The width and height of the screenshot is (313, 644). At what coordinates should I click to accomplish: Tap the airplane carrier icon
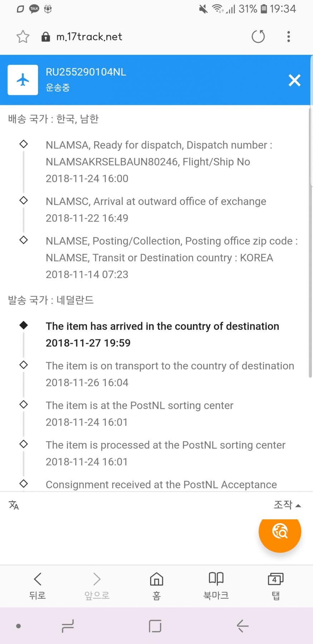click(23, 80)
